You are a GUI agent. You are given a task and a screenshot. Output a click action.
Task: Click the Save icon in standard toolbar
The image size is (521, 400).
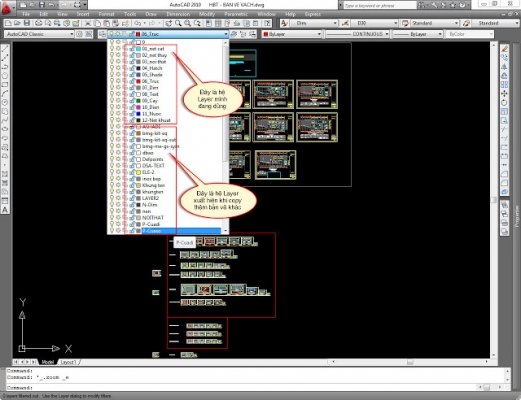pos(27,23)
